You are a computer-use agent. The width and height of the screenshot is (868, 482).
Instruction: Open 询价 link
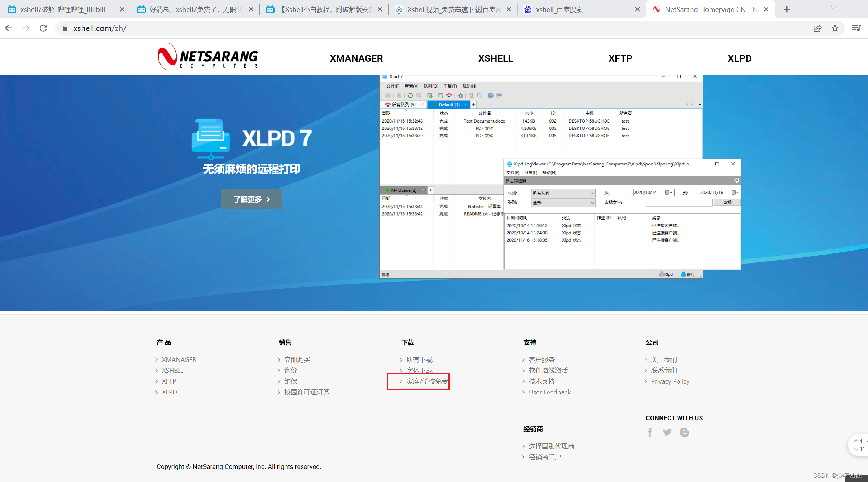pyautogui.click(x=290, y=370)
